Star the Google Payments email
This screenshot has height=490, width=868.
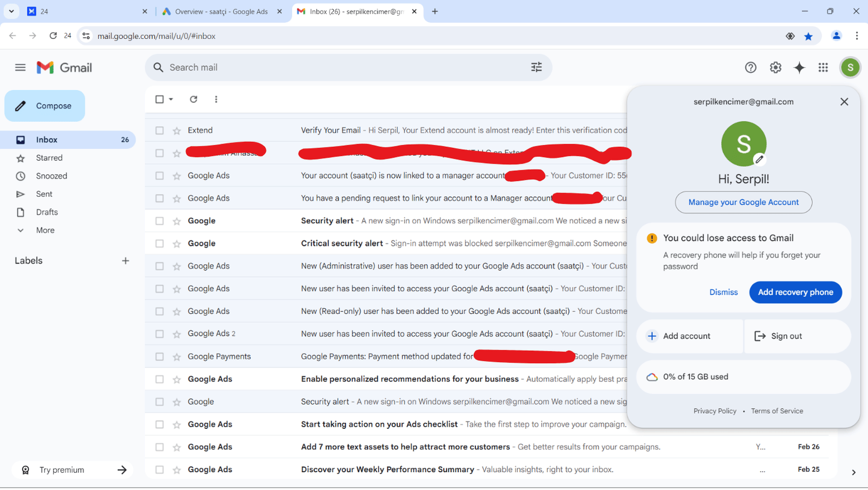[177, 357]
